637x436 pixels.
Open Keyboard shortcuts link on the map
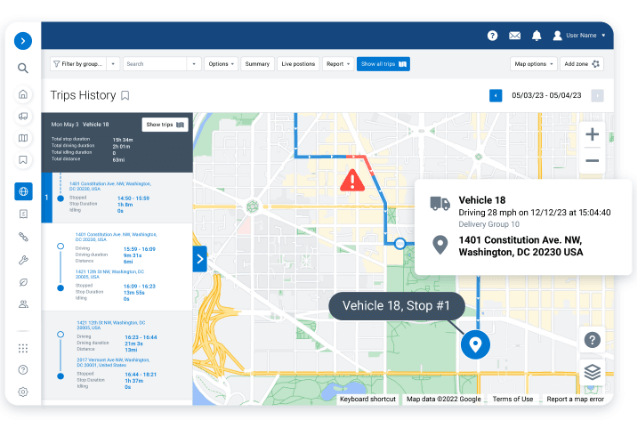pyautogui.click(x=368, y=399)
